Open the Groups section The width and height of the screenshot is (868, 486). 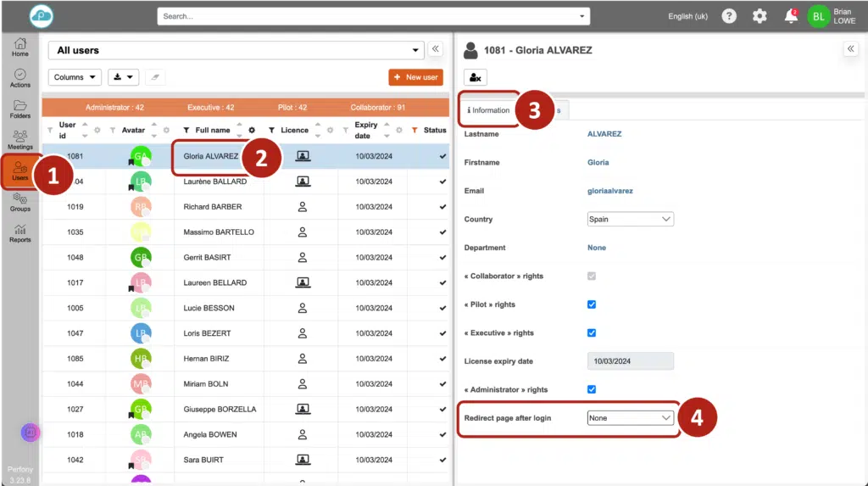point(19,202)
